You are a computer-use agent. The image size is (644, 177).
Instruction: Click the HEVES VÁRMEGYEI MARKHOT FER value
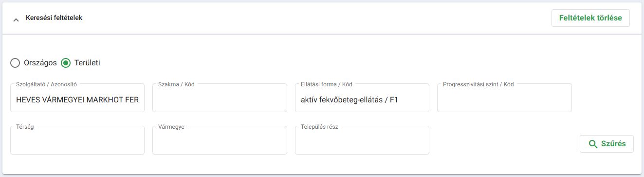(x=77, y=100)
